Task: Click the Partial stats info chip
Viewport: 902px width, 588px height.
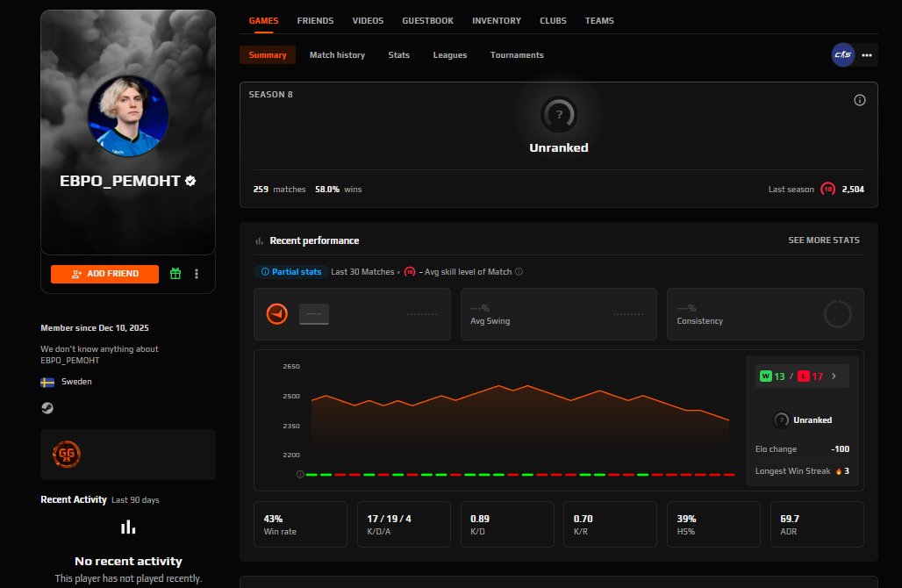Action: pyautogui.click(x=291, y=271)
